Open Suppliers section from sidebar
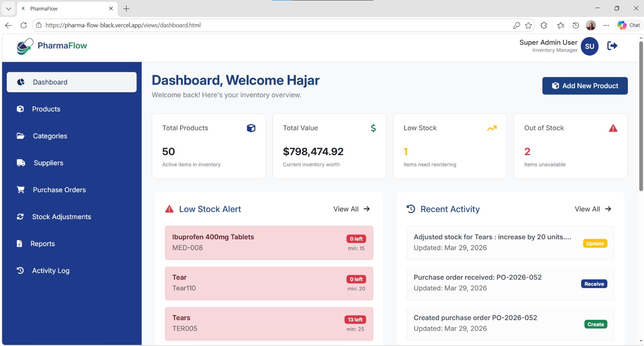Screen dimensions: 644x346 tap(72, 163)
